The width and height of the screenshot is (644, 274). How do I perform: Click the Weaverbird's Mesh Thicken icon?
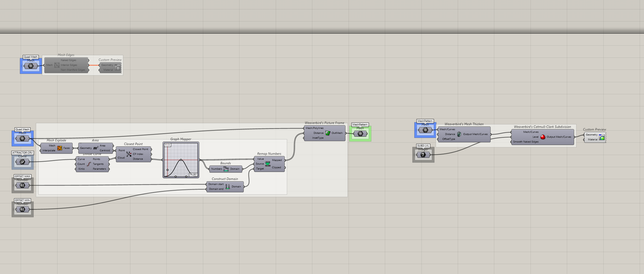click(x=459, y=134)
